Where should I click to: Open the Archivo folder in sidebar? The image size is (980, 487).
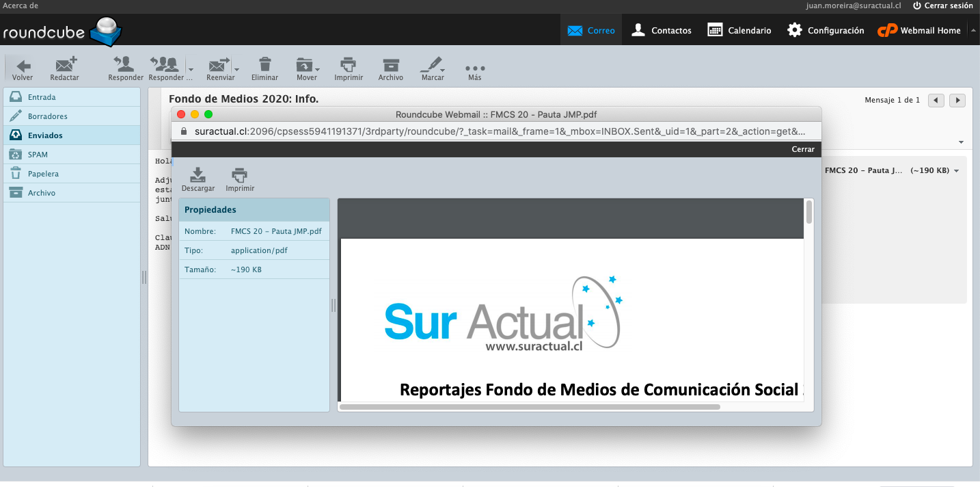[x=72, y=193]
